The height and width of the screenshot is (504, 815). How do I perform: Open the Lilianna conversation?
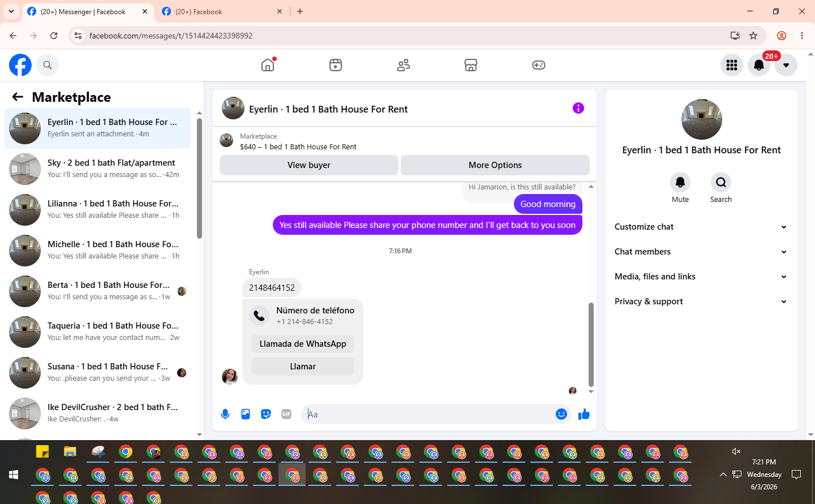pyautogui.click(x=97, y=210)
